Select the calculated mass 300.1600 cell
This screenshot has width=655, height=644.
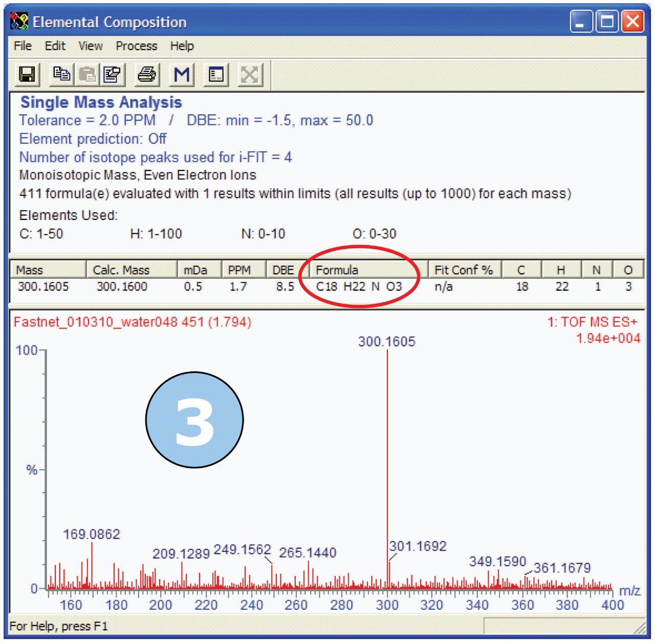pyautogui.click(x=122, y=286)
